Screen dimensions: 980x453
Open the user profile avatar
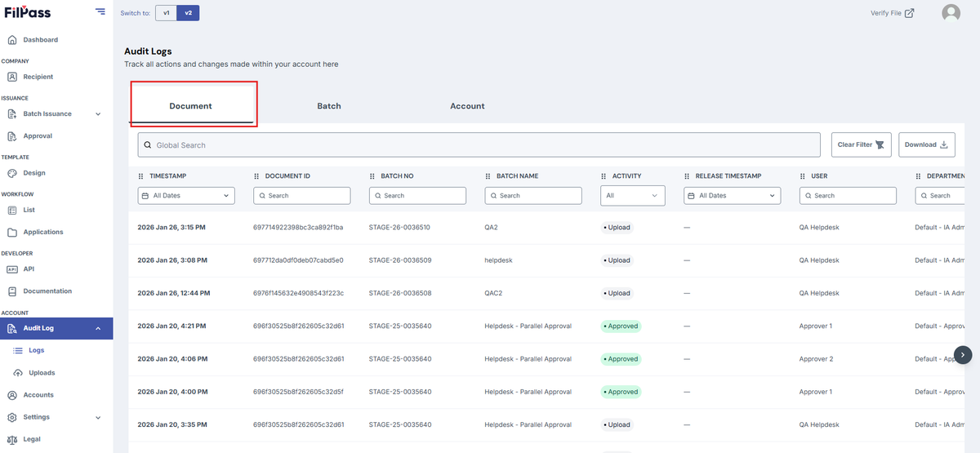click(951, 13)
